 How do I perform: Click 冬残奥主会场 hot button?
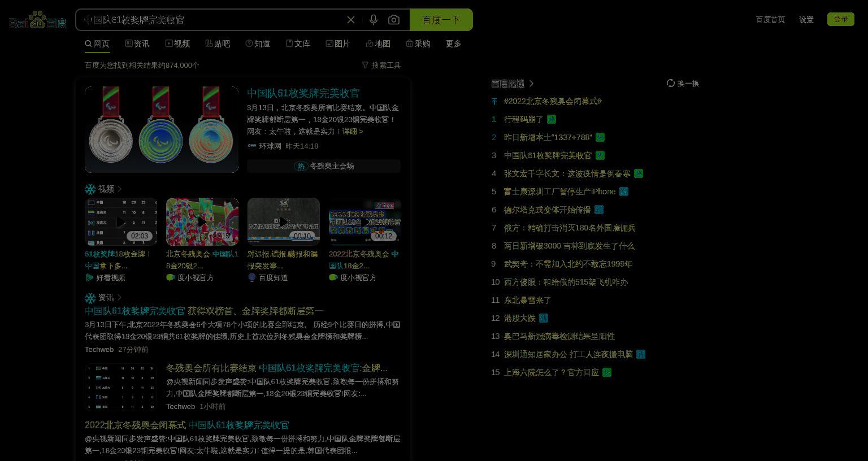pyautogui.click(x=324, y=166)
